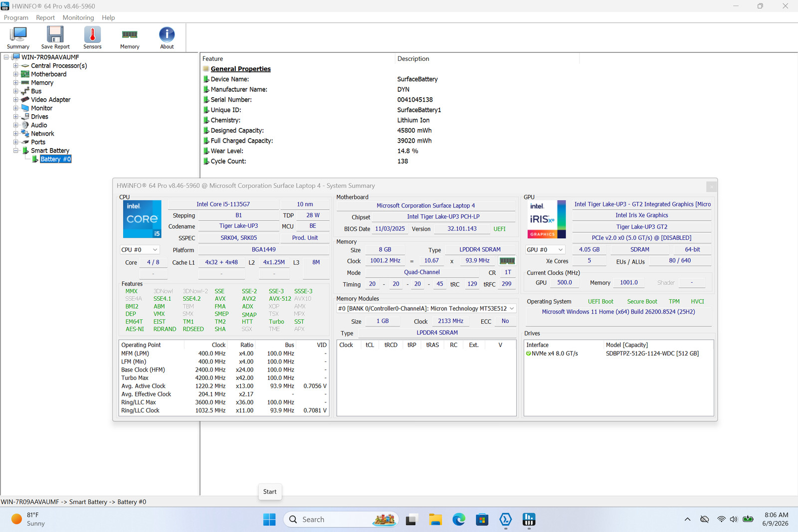Expand the Network tree node
The image size is (798, 532).
click(x=16, y=134)
